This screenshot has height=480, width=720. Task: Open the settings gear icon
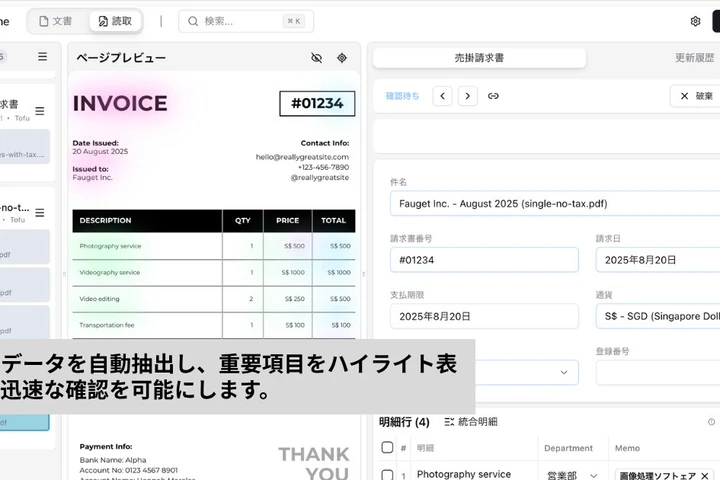pyautogui.click(x=695, y=21)
